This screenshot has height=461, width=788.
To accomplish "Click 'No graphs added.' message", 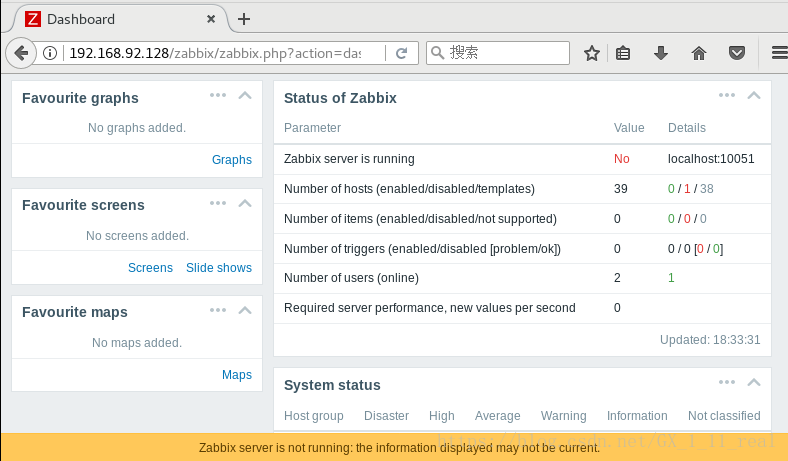I will (x=137, y=128).
